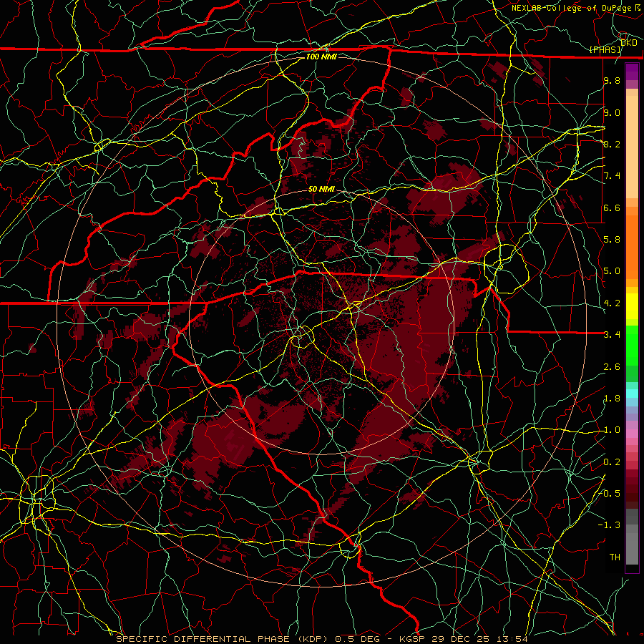The height and width of the screenshot is (644, 644).
Task: Click the "-1.3" scale value
Action: pos(610,525)
